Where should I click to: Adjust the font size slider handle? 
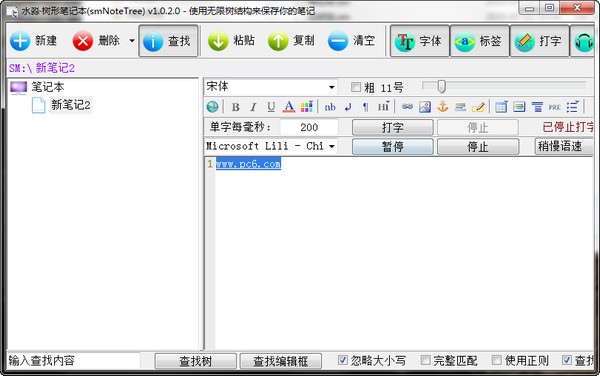coord(441,86)
